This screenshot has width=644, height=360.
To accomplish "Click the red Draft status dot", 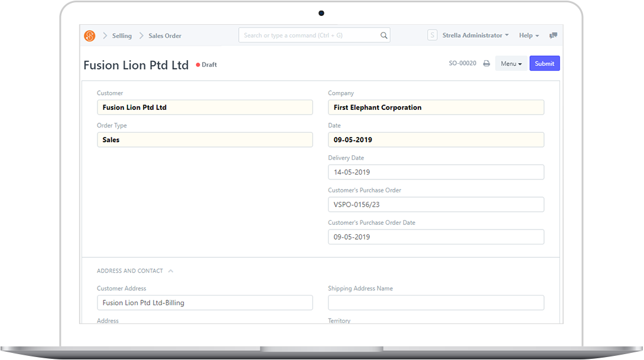I will click(x=197, y=65).
